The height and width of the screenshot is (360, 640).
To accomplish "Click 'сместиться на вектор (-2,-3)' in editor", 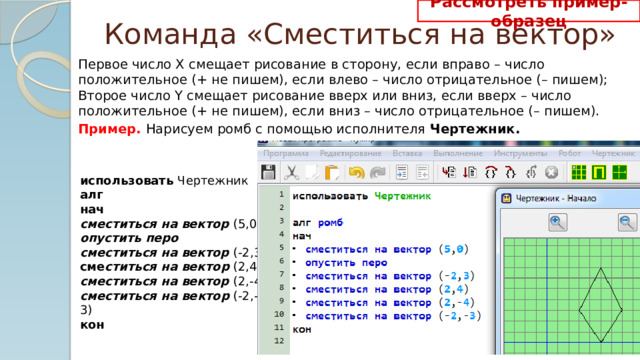I will (x=393, y=316).
